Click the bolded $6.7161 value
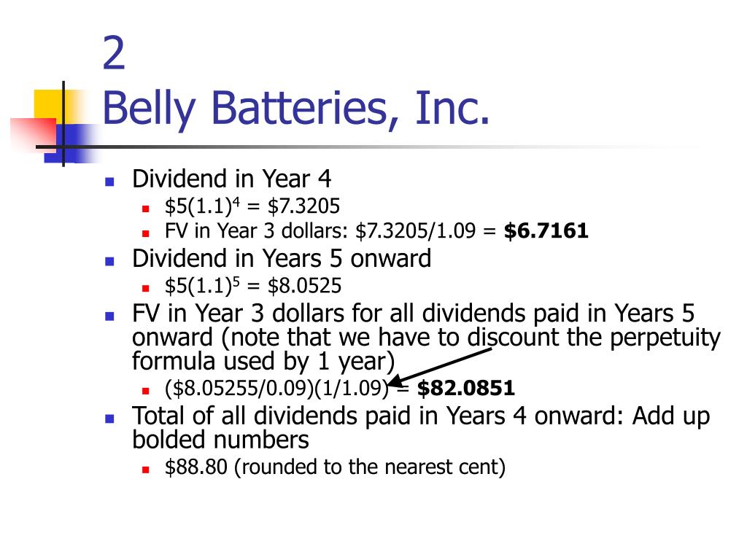The width and height of the screenshot is (747, 560). (x=546, y=231)
